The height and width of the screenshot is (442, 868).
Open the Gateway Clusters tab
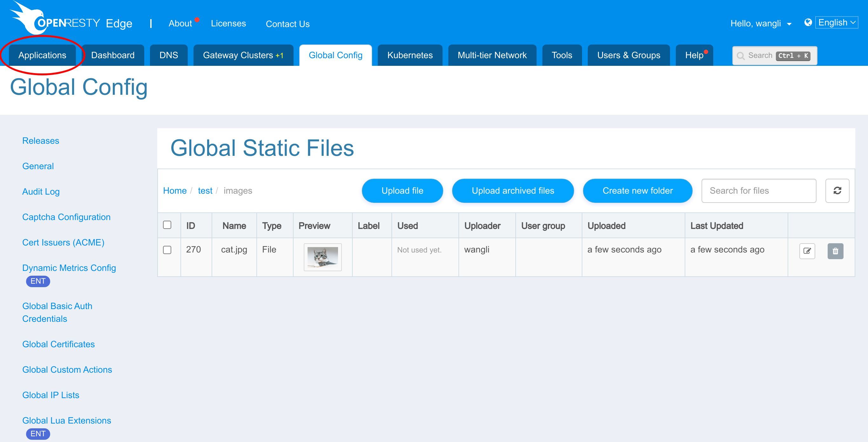click(x=243, y=55)
